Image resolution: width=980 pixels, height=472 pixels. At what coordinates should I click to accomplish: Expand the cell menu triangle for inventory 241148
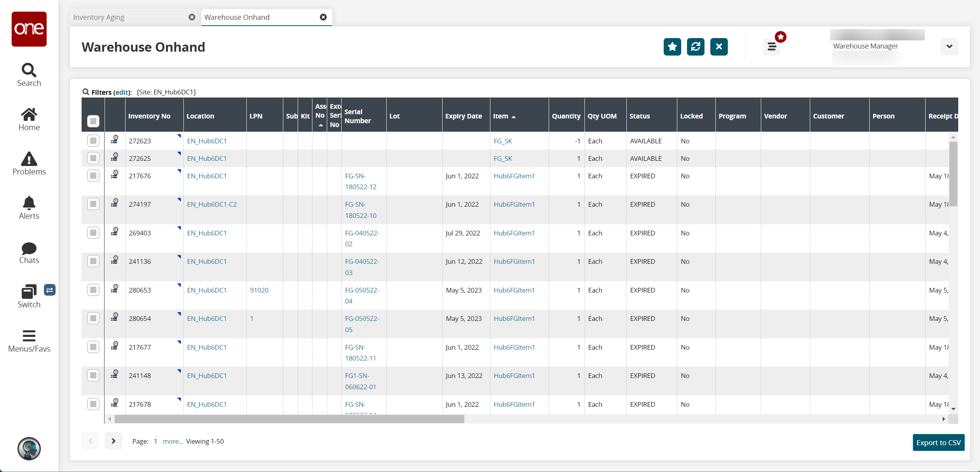(179, 371)
